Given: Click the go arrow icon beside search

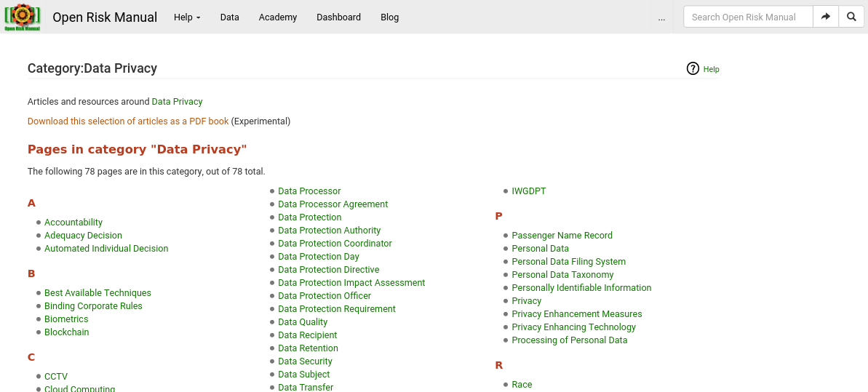Looking at the screenshot, I should 826,17.
